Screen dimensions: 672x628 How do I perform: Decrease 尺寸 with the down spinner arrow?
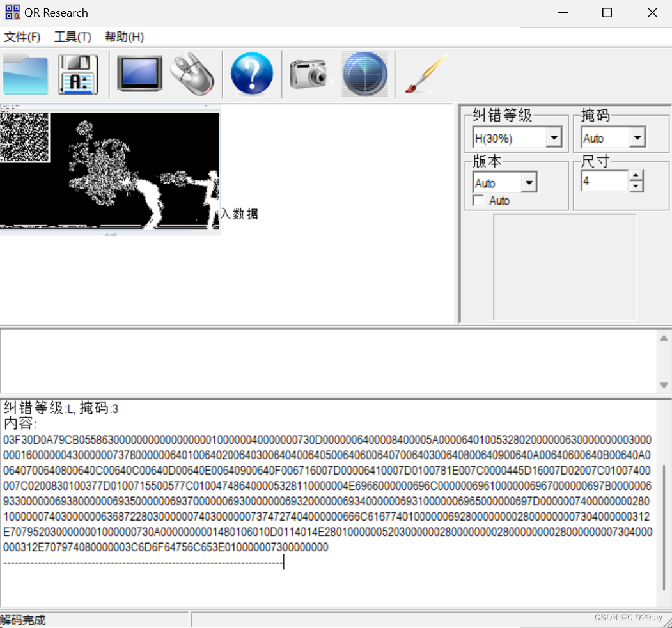coord(636,187)
